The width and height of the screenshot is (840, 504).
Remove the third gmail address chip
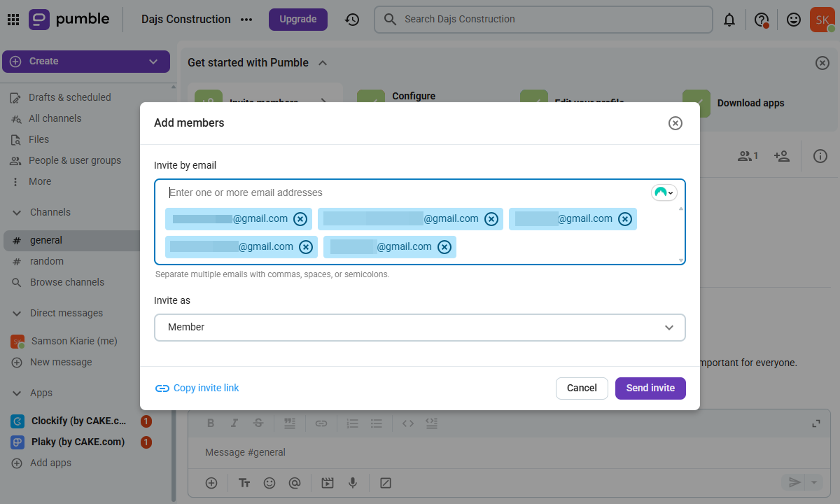[625, 219]
